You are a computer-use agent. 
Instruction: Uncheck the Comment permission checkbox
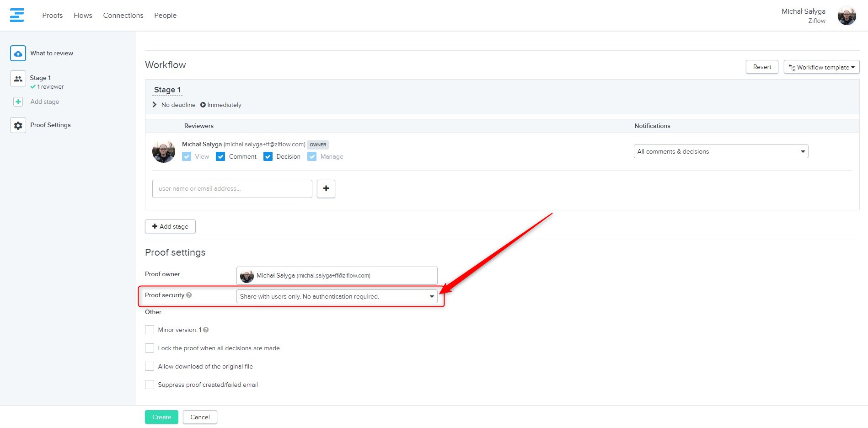click(x=220, y=157)
